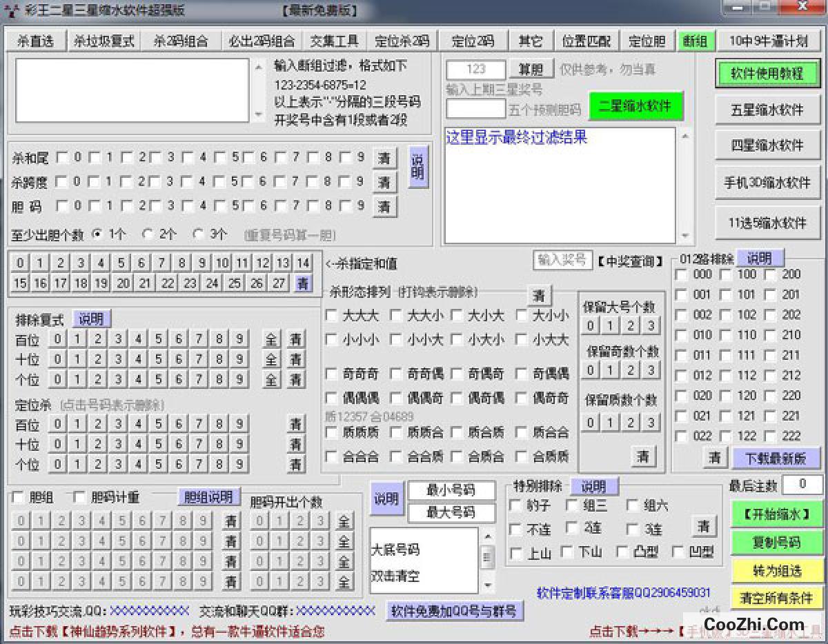
Task: Select the 2个 radio option
Action: pyautogui.click(x=147, y=234)
